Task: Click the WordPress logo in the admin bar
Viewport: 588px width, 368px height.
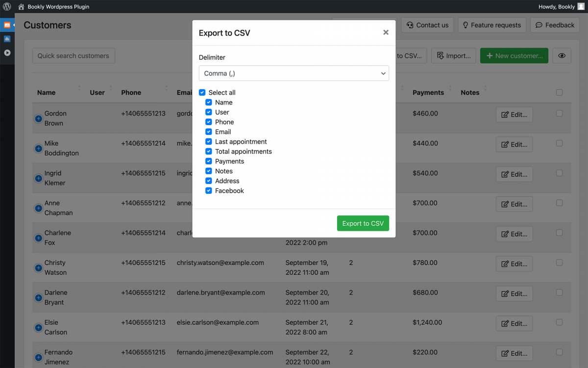Action: [6, 6]
